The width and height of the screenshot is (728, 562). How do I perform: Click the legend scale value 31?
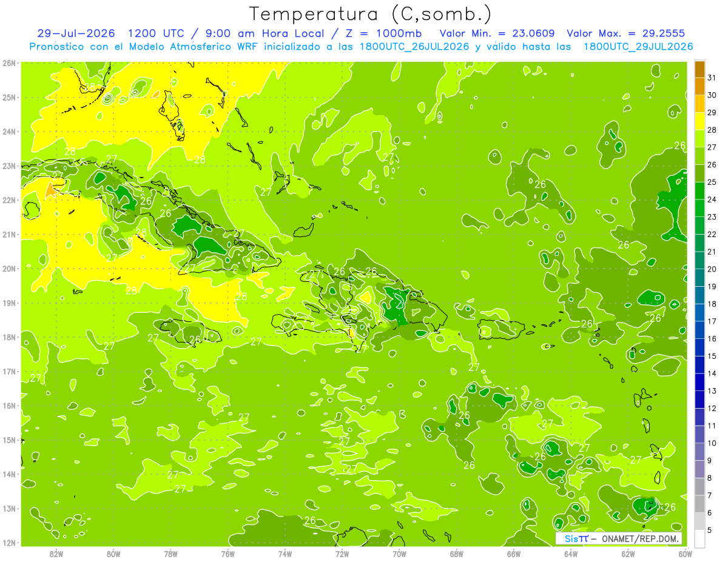coord(712,78)
